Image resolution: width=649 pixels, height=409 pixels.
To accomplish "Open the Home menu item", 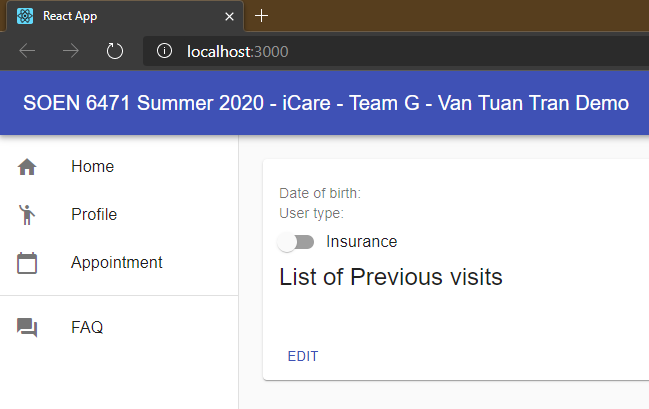I will click(x=119, y=166).
